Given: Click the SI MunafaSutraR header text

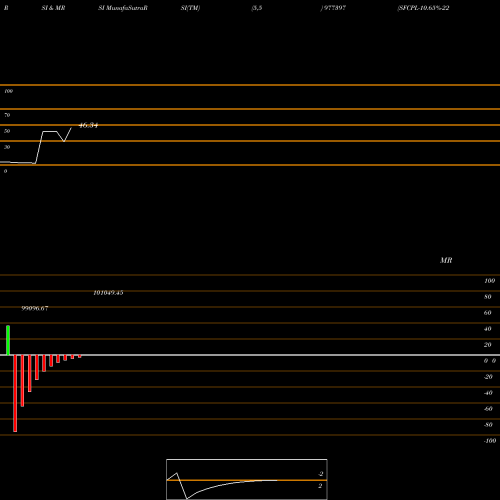Looking at the screenshot, I should coord(123,8).
